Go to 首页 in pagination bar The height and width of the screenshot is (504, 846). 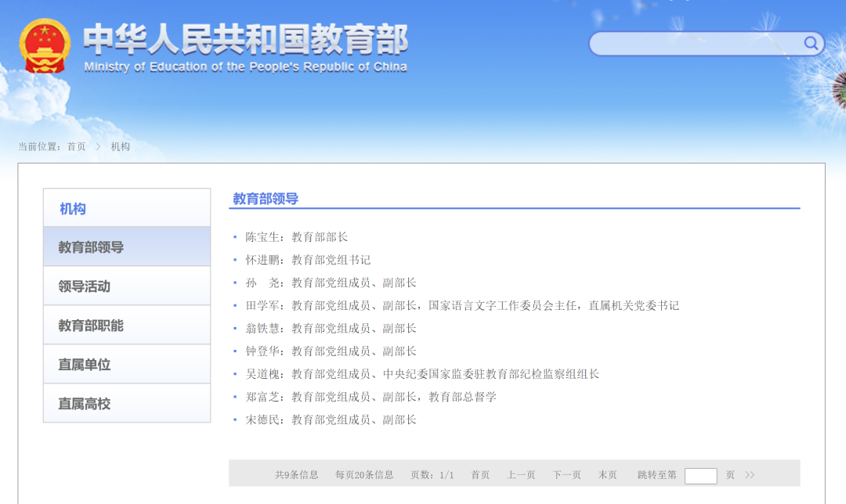click(x=480, y=475)
